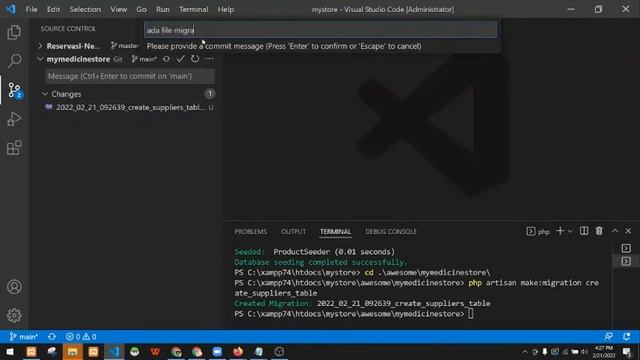Kill terminal with trash icon
Screen dimensions: 640x360
pos(599,231)
